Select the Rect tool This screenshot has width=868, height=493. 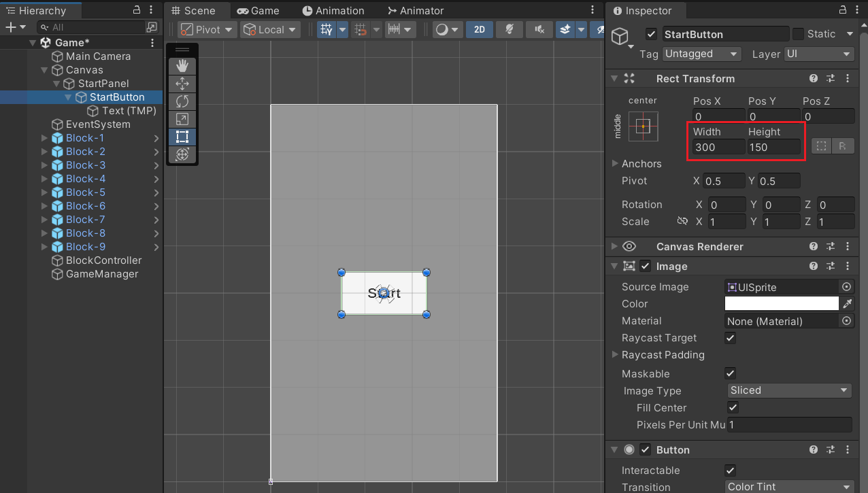click(182, 137)
